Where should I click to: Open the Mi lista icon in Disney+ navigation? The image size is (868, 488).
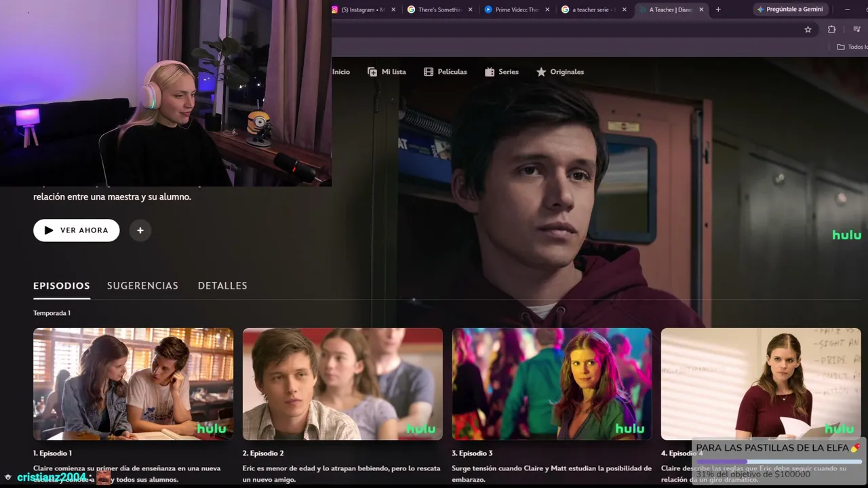tap(372, 72)
